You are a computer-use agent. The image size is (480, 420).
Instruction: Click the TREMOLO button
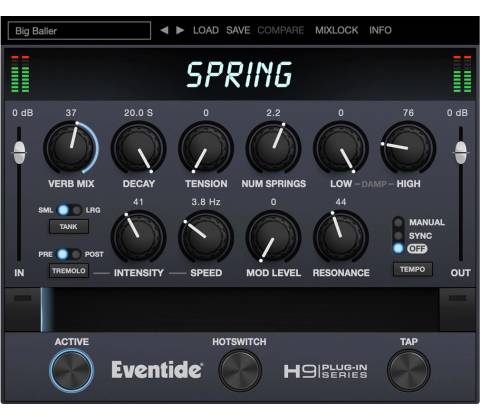coord(69,271)
